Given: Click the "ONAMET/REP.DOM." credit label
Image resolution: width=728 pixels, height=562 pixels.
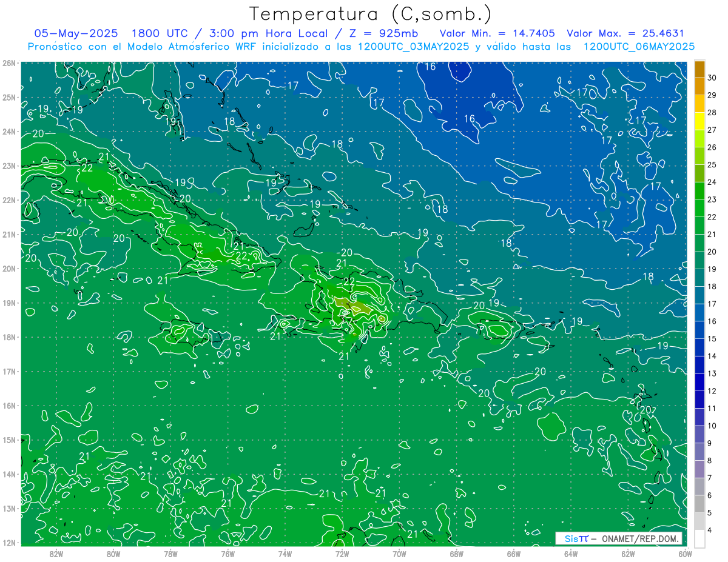Looking at the screenshot, I should click(x=641, y=538).
